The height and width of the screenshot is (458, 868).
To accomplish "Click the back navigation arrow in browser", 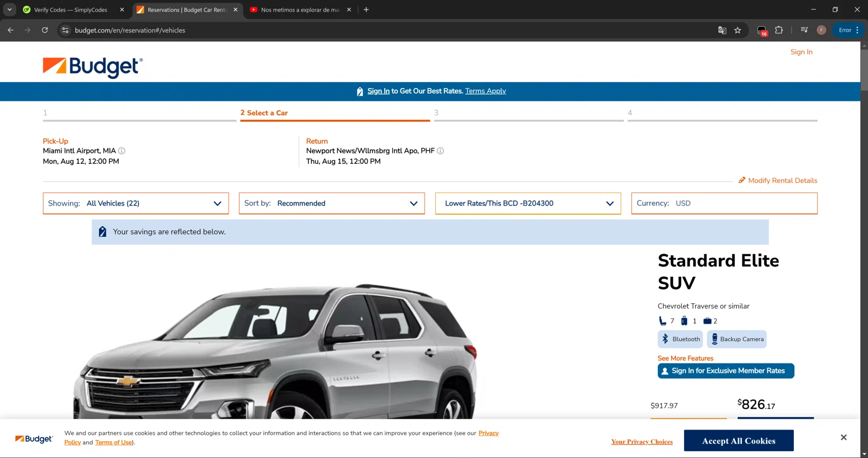I will 10,30.
